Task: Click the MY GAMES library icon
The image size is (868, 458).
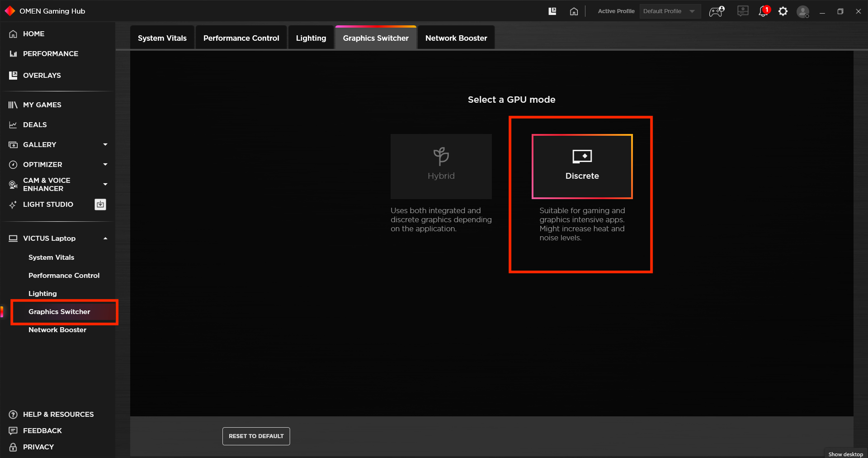Action: [x=13, y=105]
